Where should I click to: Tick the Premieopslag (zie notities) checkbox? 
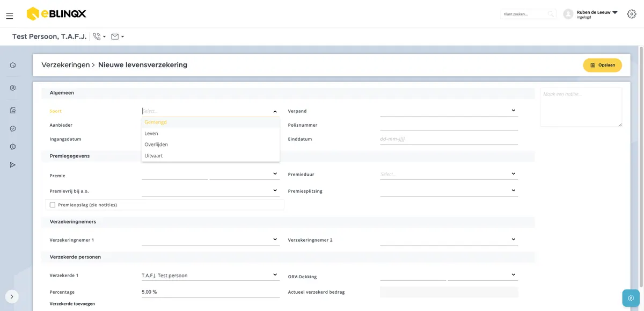pyautogui.click(x=53, y=205)
